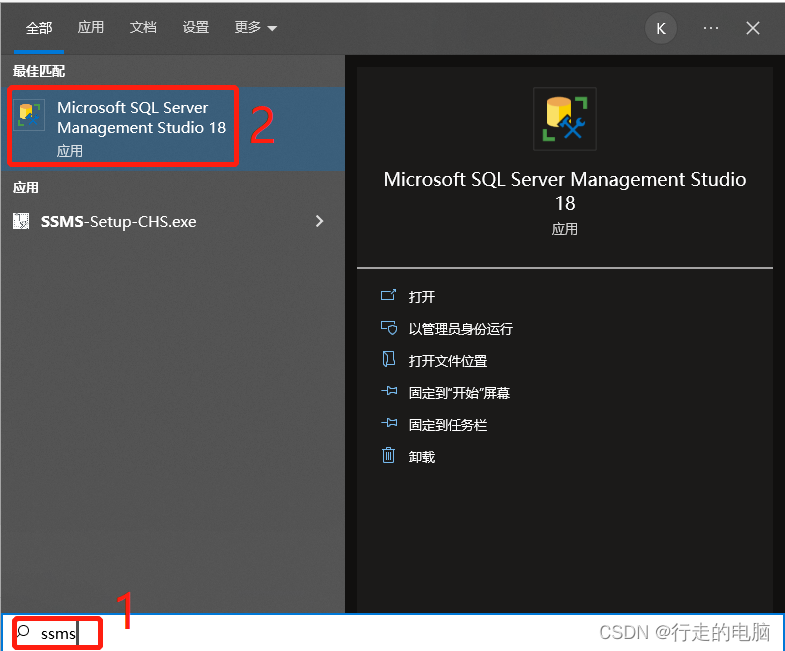
Task: Click the SSMS-Setup-CHS.exe file icon
Action: click(21, 221)
